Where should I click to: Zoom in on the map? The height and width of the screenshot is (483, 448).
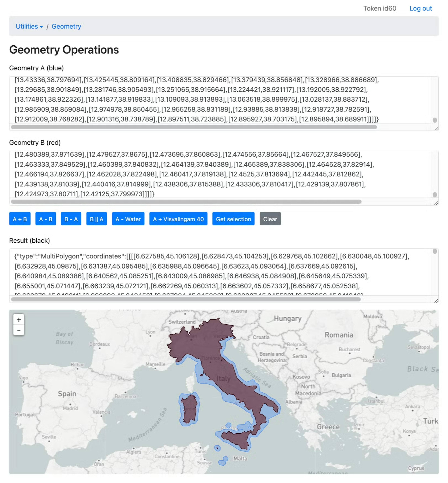pyautogui.click(x=19, y=319)
